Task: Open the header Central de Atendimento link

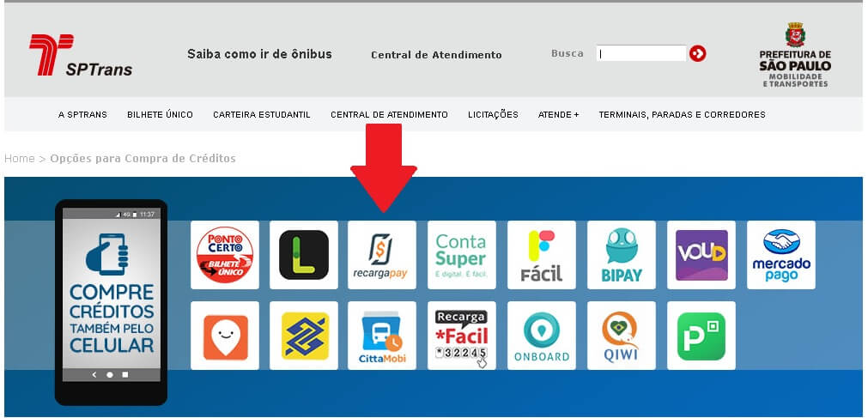Action: pos(436,55)
